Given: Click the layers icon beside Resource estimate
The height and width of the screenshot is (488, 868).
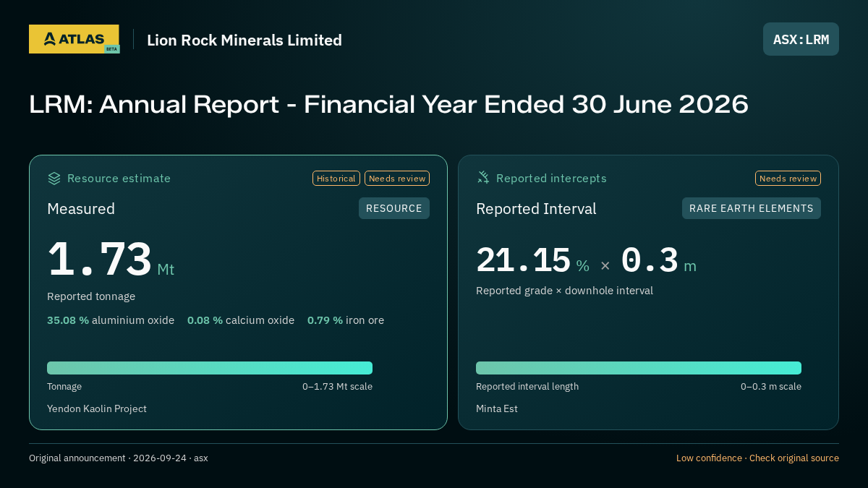Looking at the screenshot, I should click(x=54, y=178).
